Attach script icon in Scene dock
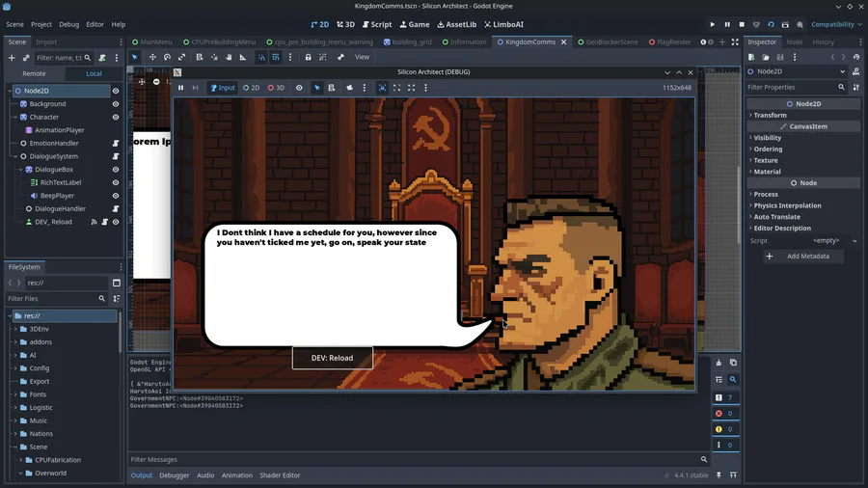The height and width of the screenshot is (488, 868). (x=102, y=58)
